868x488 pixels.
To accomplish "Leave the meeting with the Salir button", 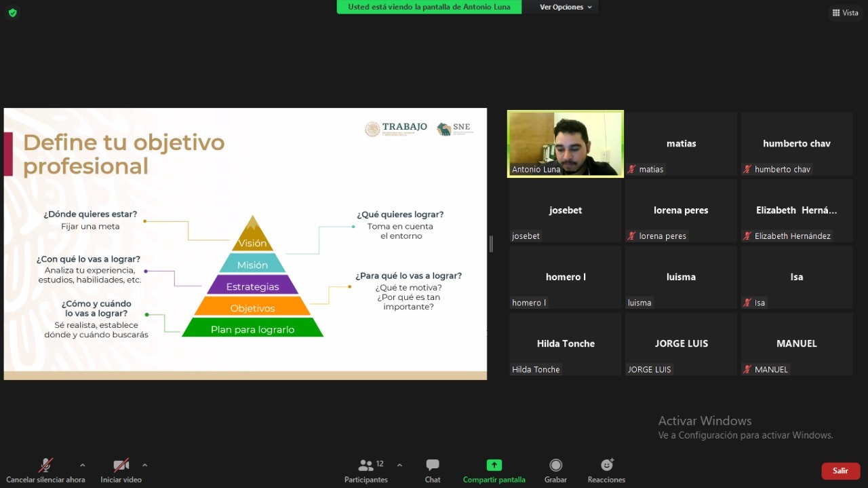I will click(x=840, y=470).
